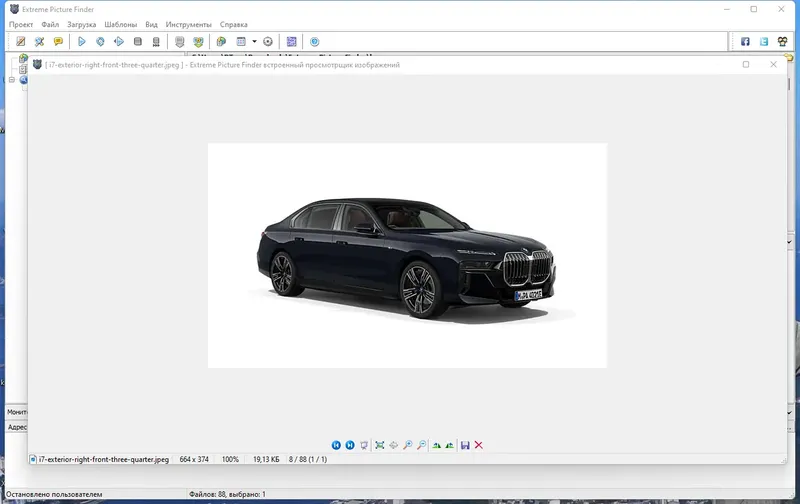
Task: Click the BMW car image preview
Action: click(x=407, y=255)
